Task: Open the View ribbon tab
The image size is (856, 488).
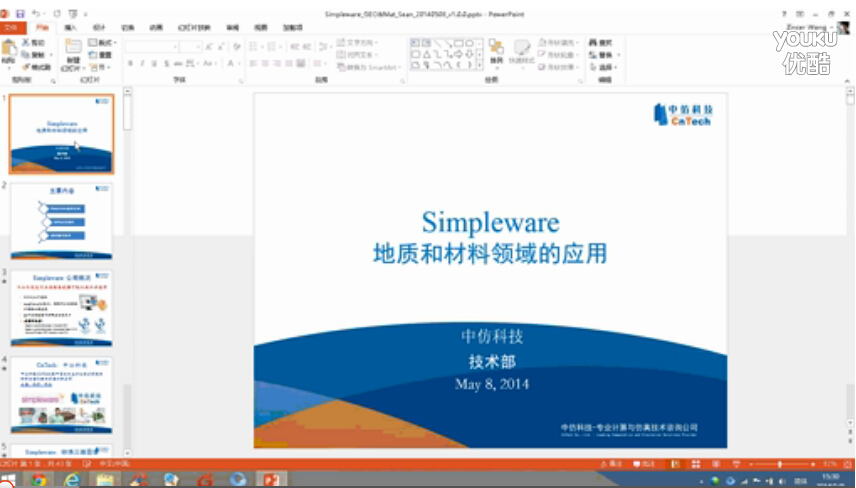Action: (x=261, y=27)
